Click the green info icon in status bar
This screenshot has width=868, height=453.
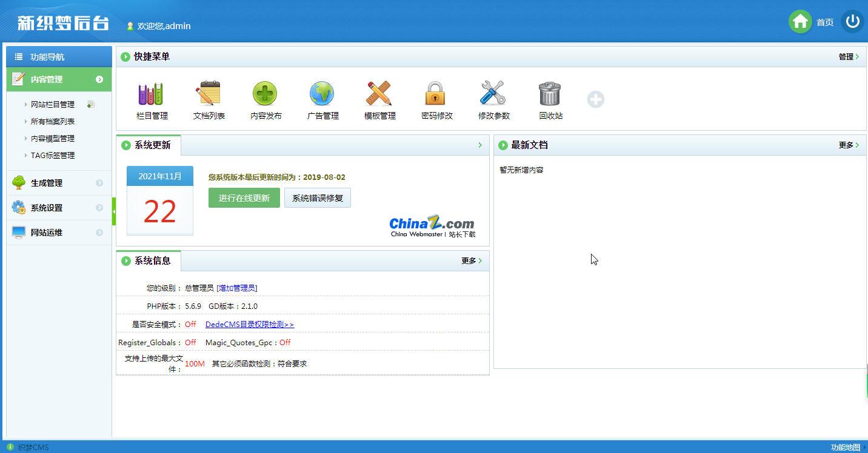coord(10,447)
